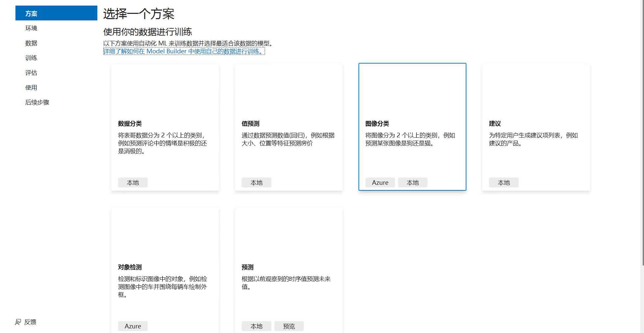
Task: Navigate to the 数据 step
Action: pyautogui.click(x=31, y=43)
